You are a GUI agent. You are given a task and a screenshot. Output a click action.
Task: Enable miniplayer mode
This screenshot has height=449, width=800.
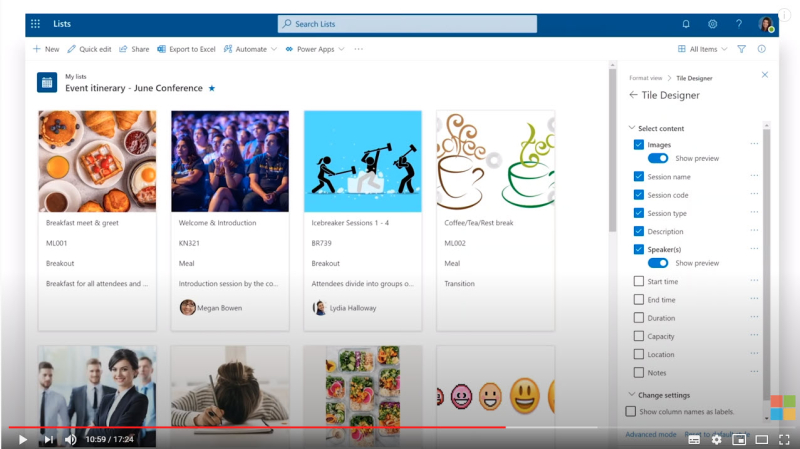(739, 439)
